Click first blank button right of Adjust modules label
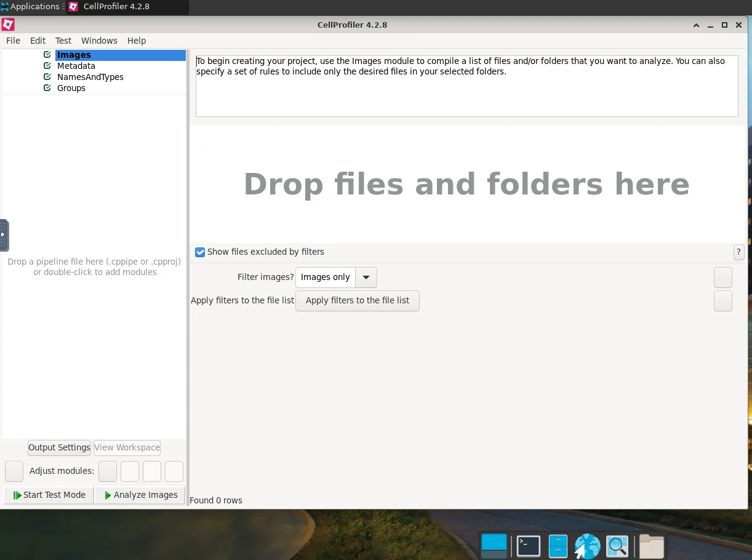This screenshot has height=560, width=752. click(108, 471)
